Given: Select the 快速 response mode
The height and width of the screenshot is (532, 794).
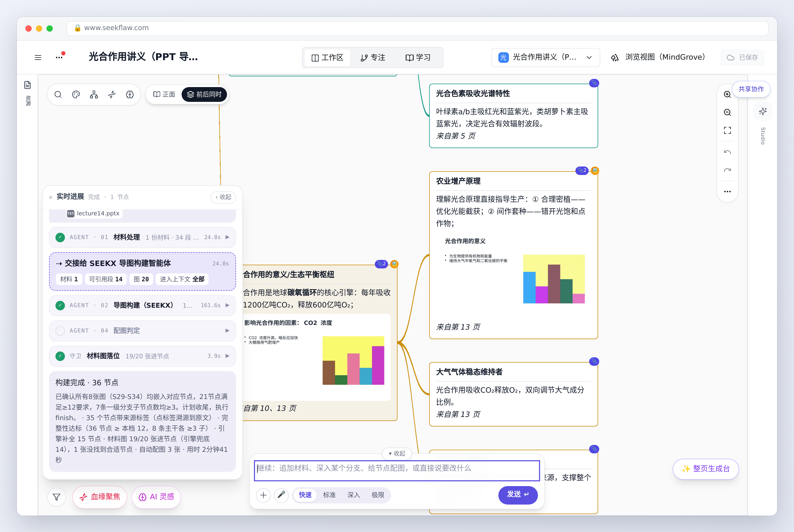Looking at the screenshot, I should pos(305,495).
